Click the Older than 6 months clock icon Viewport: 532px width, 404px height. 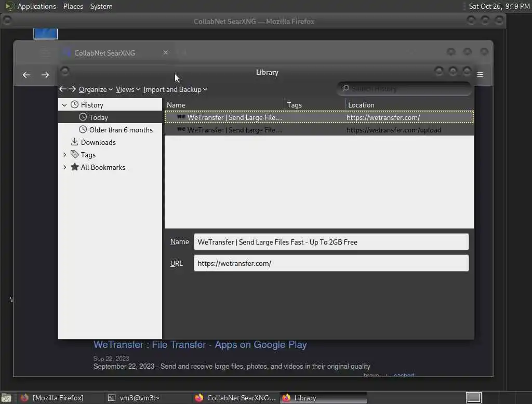click(83, 130)
